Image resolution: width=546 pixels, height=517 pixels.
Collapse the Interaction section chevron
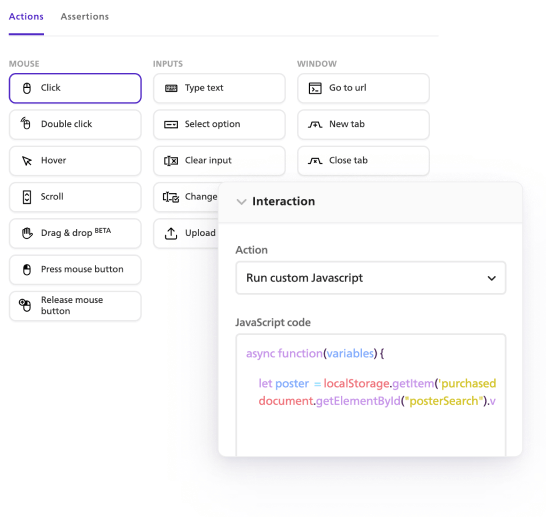(x=241, y=202)
